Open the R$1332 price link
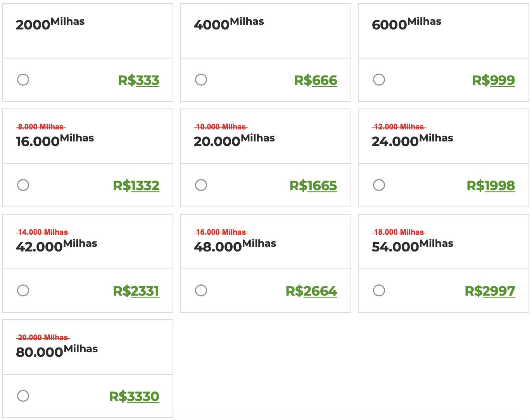This screenshot has height=420, width=532. pos(136,186)
